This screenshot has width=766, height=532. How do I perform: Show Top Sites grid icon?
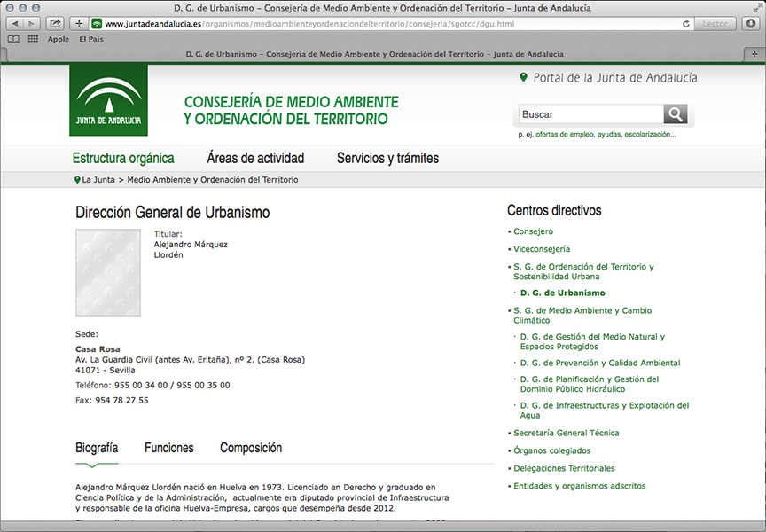(x=33, y=39)
